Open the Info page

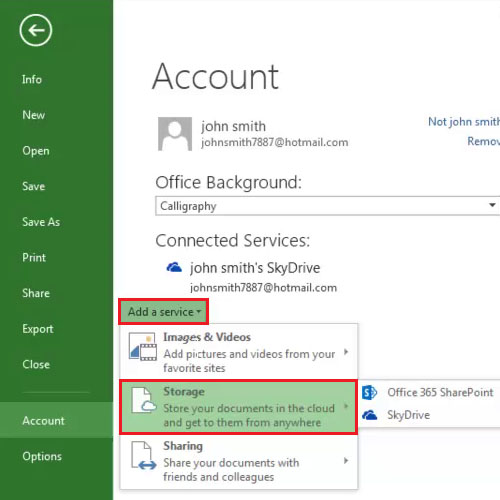pos(32,79)
